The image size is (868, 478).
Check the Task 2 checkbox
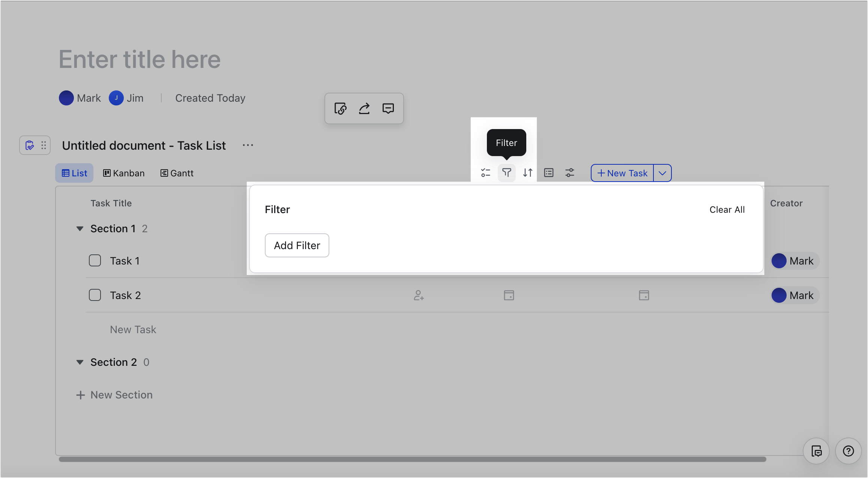point(95,295)
